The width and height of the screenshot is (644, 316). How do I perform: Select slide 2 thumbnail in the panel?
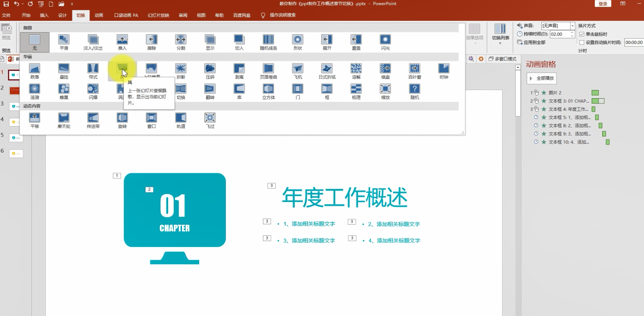15,90
